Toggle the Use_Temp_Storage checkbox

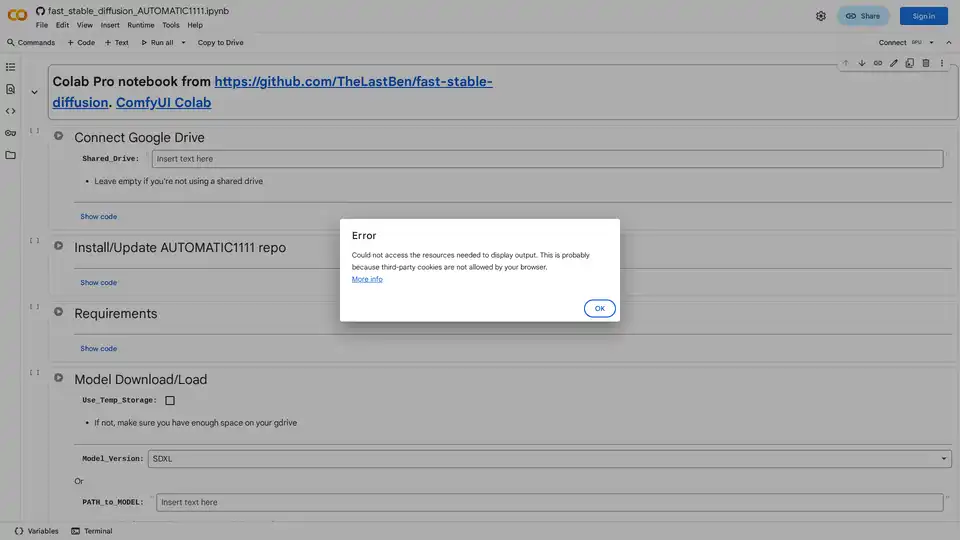170,400
